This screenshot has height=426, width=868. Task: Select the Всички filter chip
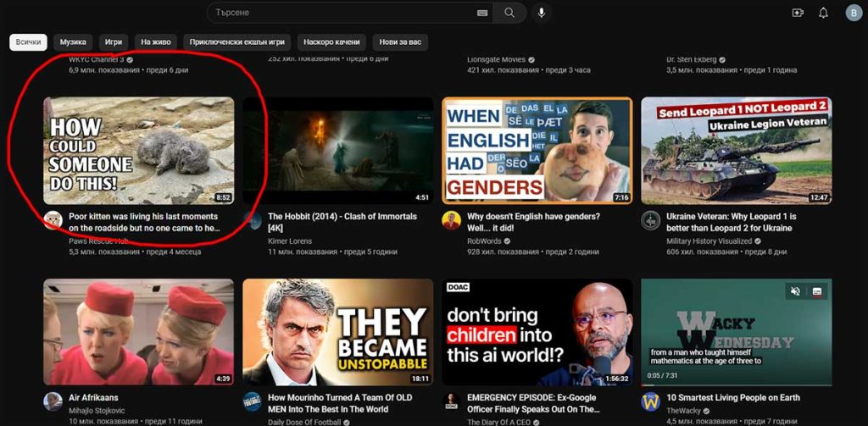pos(28,41)
